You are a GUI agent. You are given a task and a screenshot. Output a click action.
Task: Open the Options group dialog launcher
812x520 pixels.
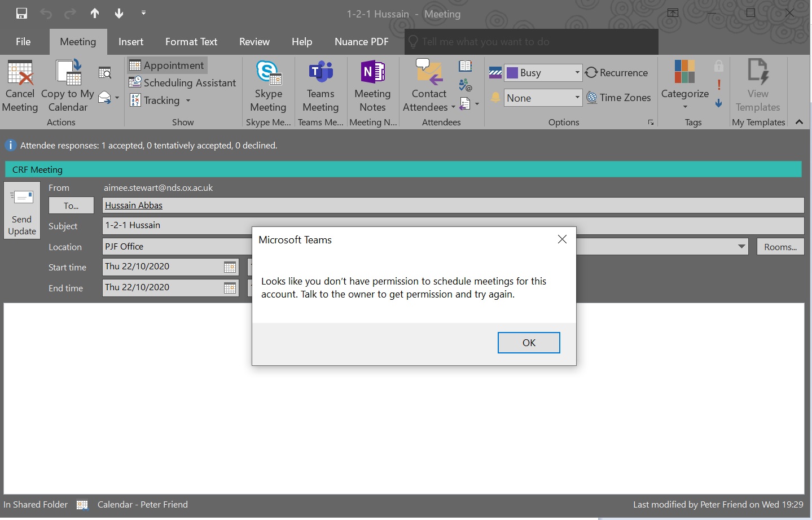tap(651, 123)
